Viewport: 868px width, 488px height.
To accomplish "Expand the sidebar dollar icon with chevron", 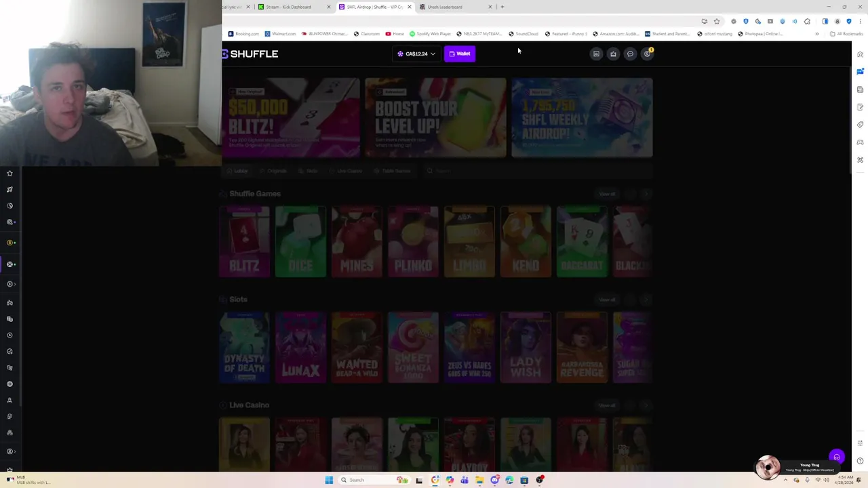I will tap(10, 284).
